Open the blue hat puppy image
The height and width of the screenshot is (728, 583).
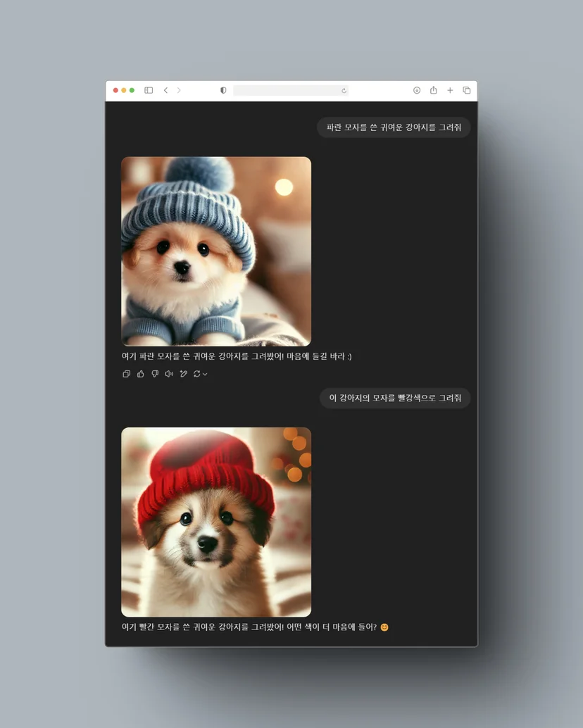point(216,251)
